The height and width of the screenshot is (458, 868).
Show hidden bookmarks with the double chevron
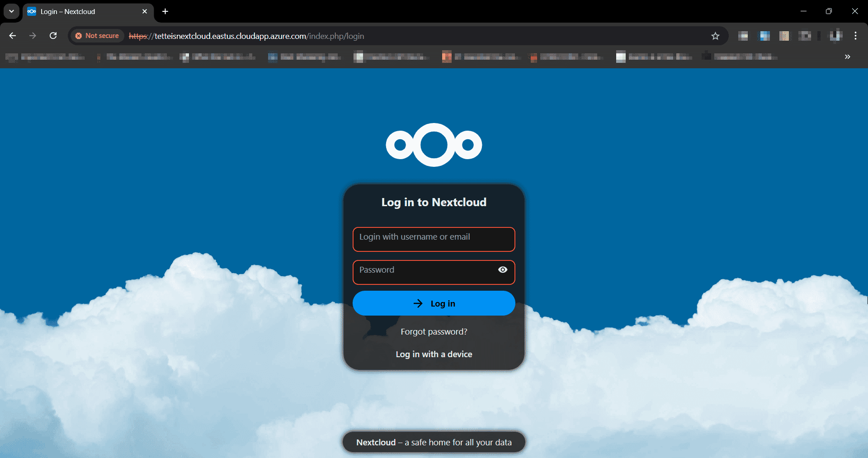pyautogui.click(x=848, y=57)
